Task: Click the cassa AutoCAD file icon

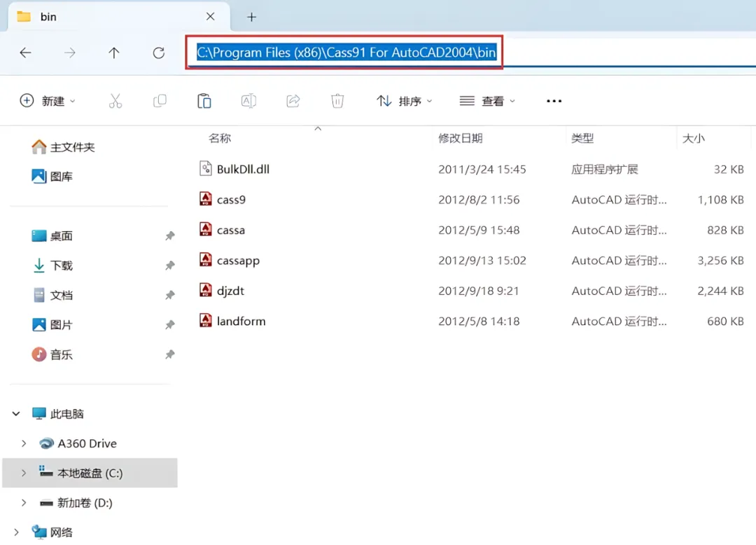Action: [x=206, y=229]
